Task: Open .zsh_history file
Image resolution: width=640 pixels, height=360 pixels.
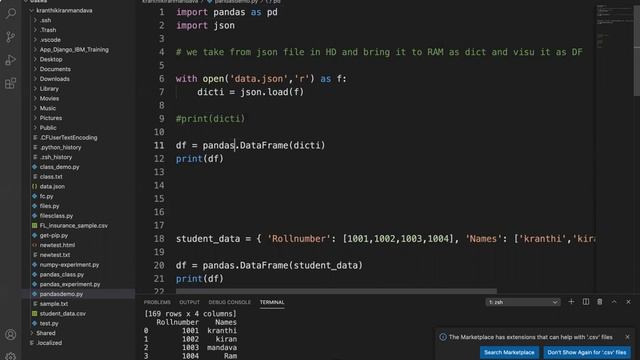Action: pos(56,157)
